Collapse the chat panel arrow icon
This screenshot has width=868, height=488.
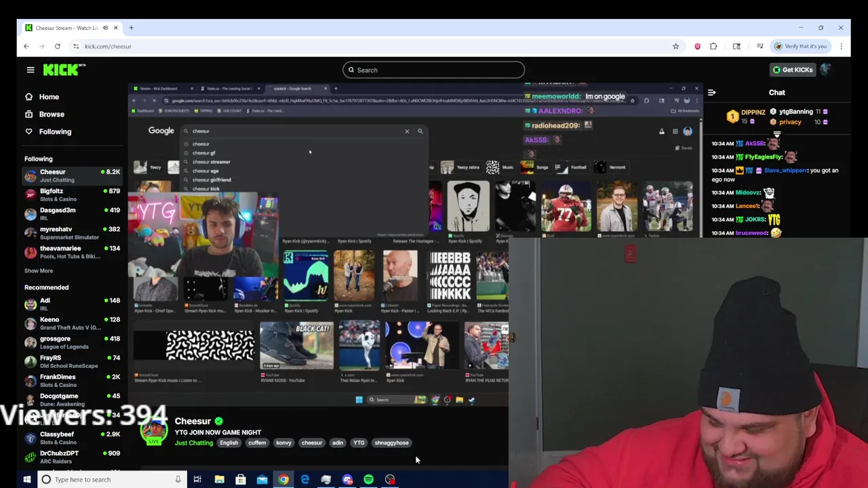point(711,93)
